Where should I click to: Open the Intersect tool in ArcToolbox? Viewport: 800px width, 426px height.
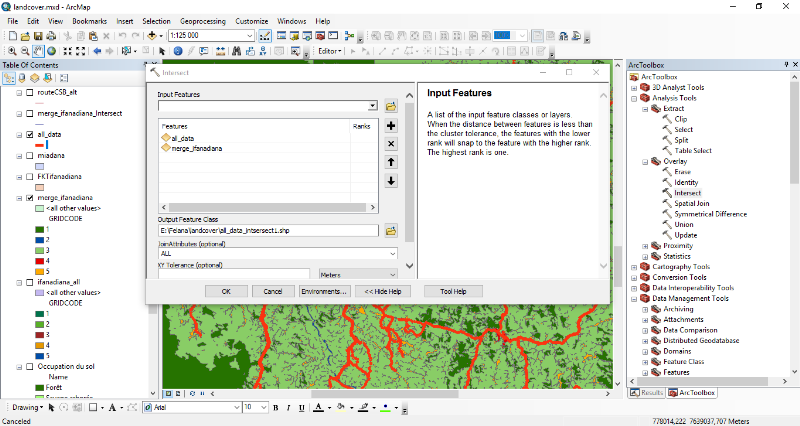687,192
